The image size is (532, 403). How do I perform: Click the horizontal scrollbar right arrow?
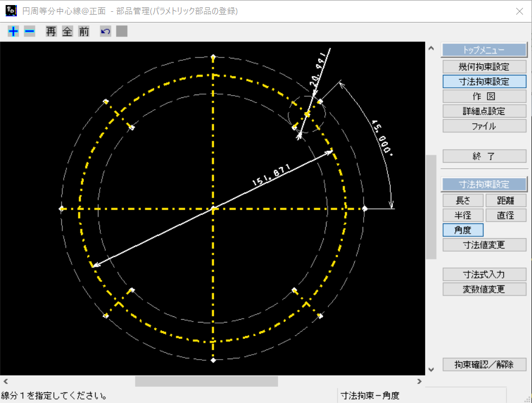click(419, 381)
